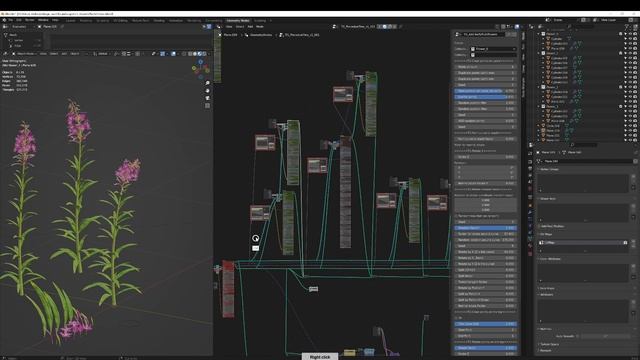Open the Flower collection dropdown in sidebar
Viewport: 640px width, 360px height.
pyautogui.click(x=493, y=49)
